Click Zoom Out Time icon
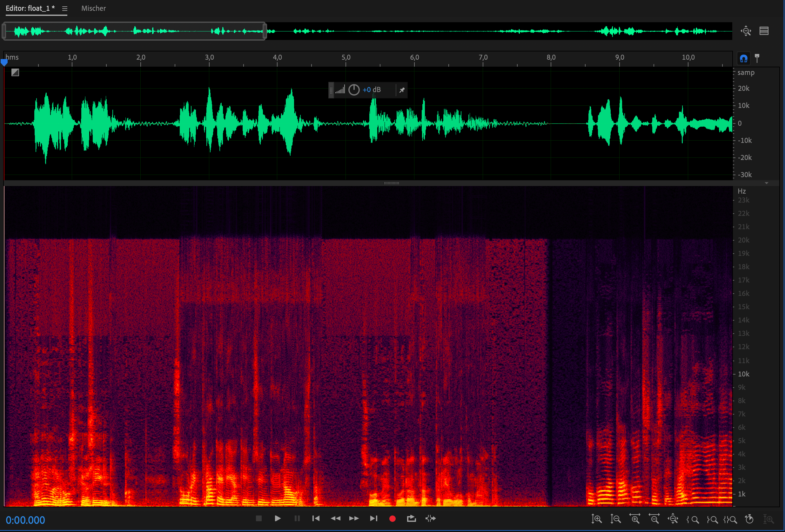 click(654, 519)
